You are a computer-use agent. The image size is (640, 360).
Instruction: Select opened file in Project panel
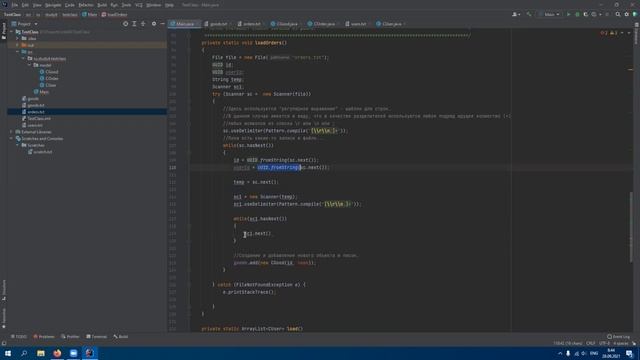pyautogui.click(x=125, y=24)
